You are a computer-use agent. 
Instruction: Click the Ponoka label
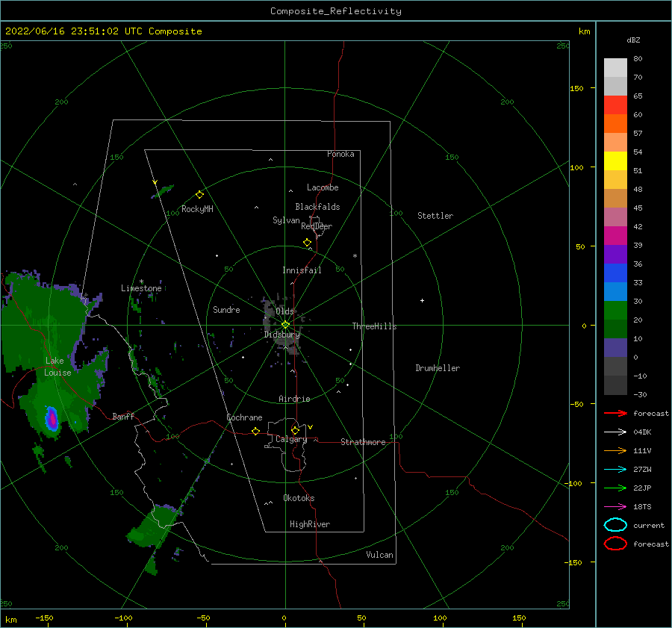click(x=340, y=154)
